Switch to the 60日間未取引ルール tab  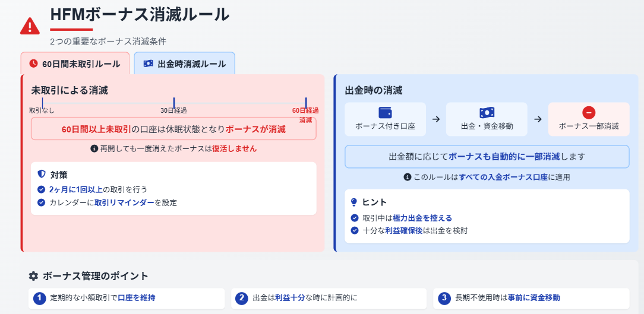(x=75, y=64)
